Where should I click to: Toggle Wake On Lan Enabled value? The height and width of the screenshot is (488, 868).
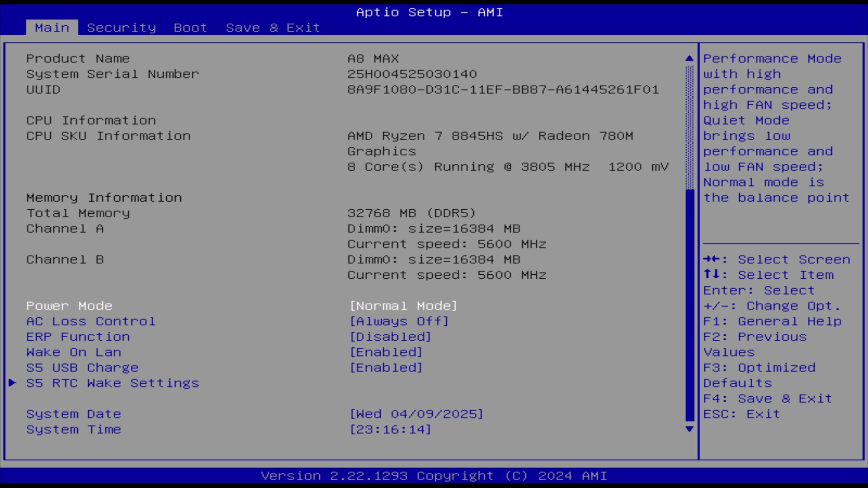coord(386,352)
